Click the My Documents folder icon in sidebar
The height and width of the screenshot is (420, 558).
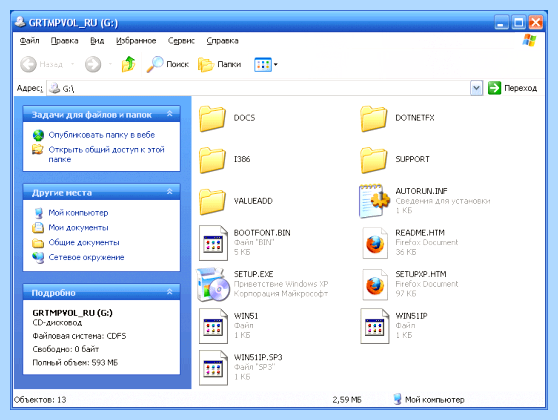point(38,227)
